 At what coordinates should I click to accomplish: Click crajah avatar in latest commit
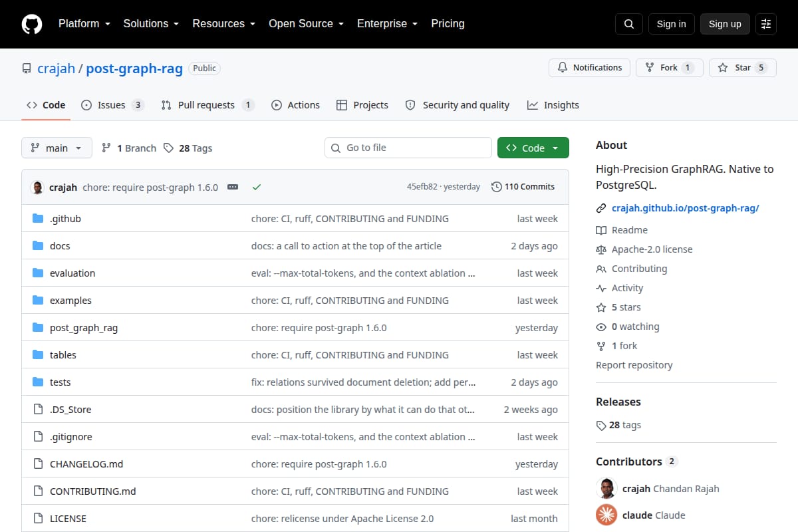[x=37, y=187]
